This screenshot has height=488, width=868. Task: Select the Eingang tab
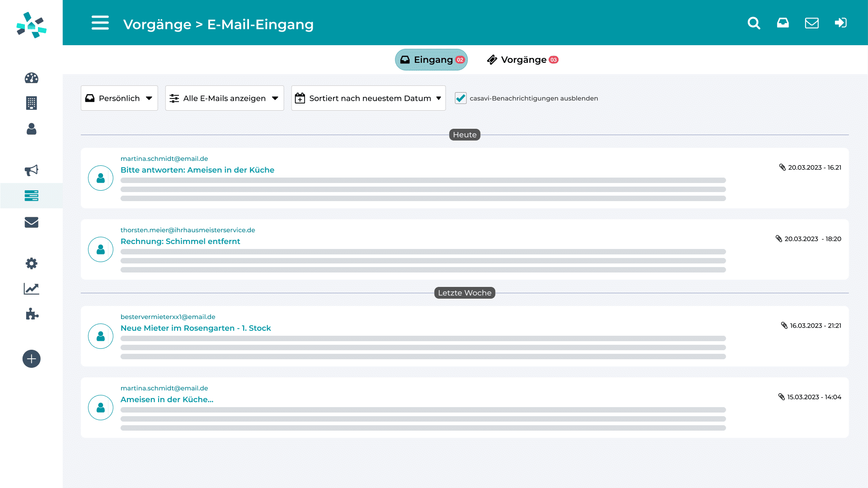click(431, 60)
